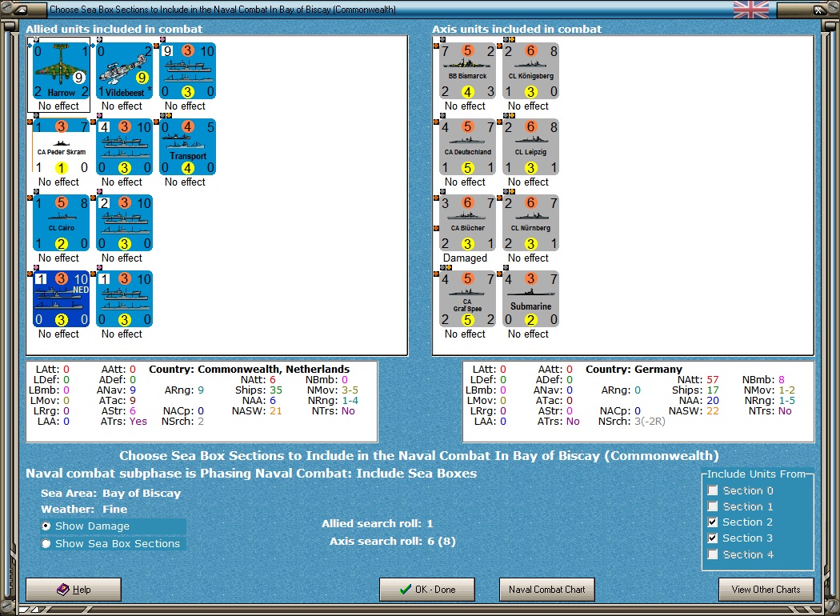This screenshot has height=616, width=840.
Task: Click the convoy counter marked 1 right of NED convoy
Action: pos(124,299)
